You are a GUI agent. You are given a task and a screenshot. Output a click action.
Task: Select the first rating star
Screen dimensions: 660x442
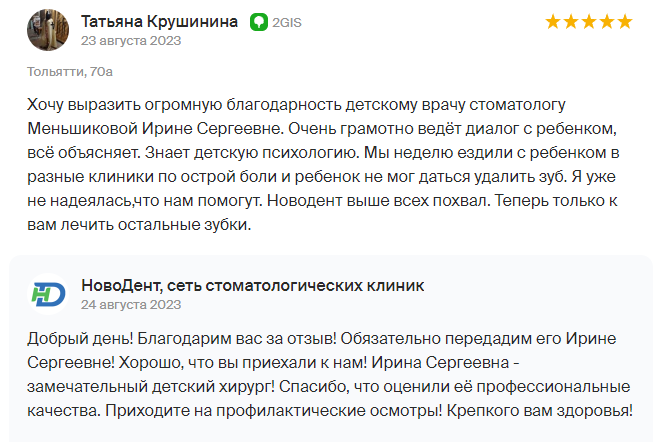click(x=553, y=21)
